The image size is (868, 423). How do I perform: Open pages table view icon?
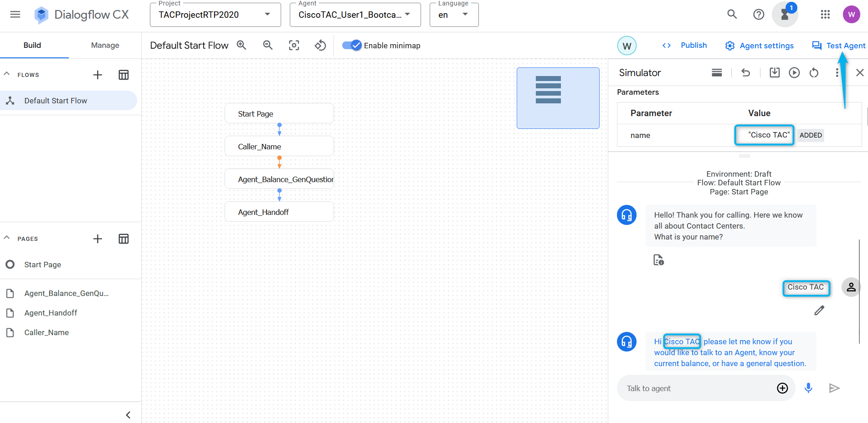point(123,239)
